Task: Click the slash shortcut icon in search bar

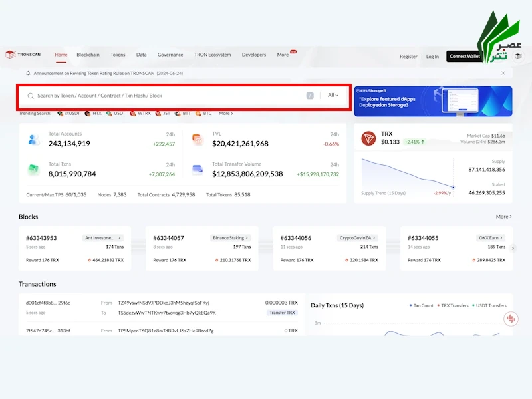Action: pyautogui.click(x=310, y=96)
